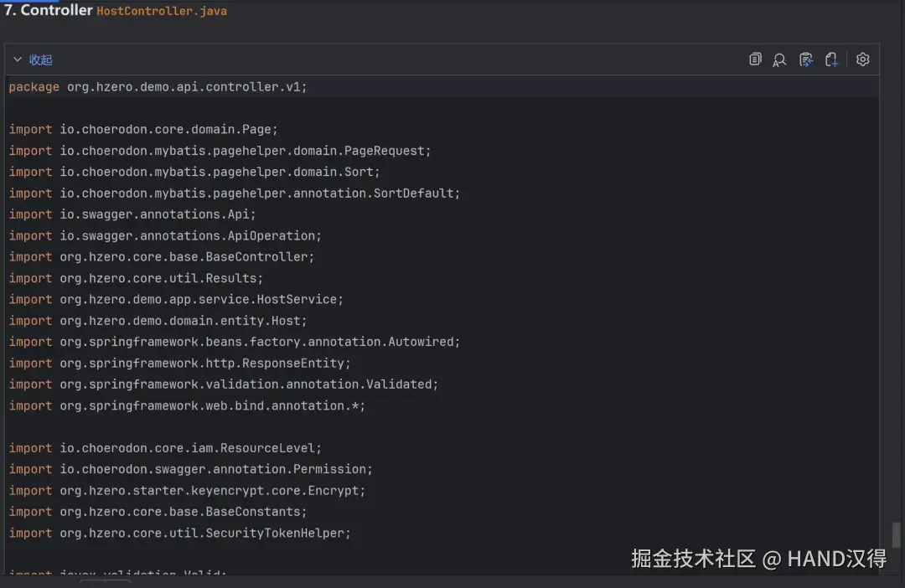
Task: Copy the code block with the copy icon
Action: (755, 59)
